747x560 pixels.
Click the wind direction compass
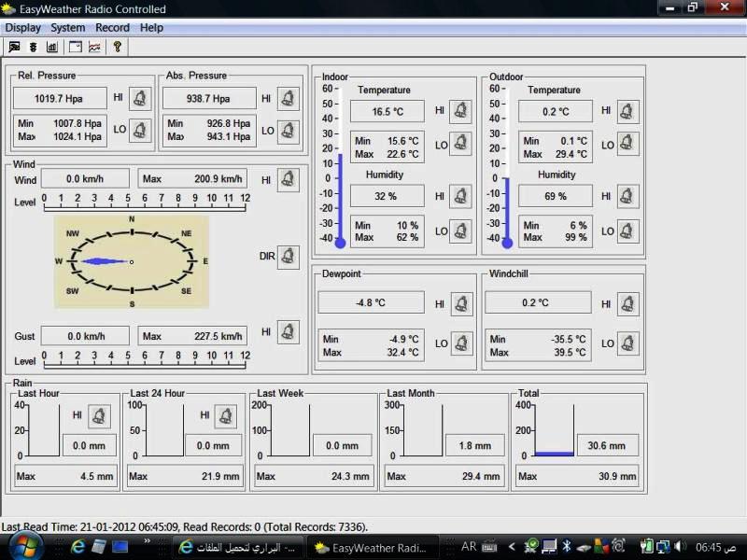coord(132,261)
